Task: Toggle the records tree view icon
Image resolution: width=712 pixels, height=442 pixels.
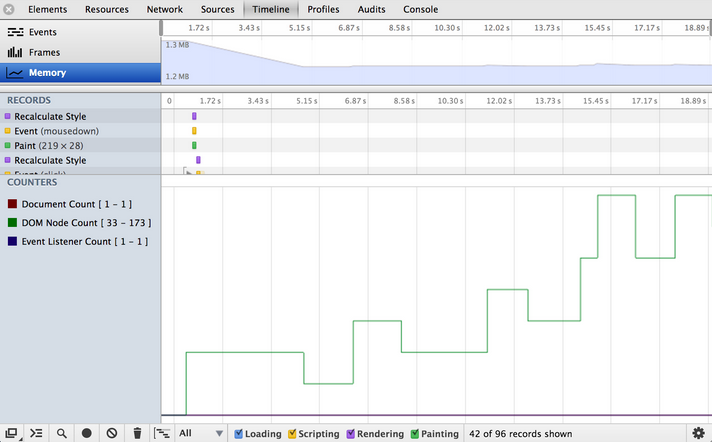Action: 162,433
